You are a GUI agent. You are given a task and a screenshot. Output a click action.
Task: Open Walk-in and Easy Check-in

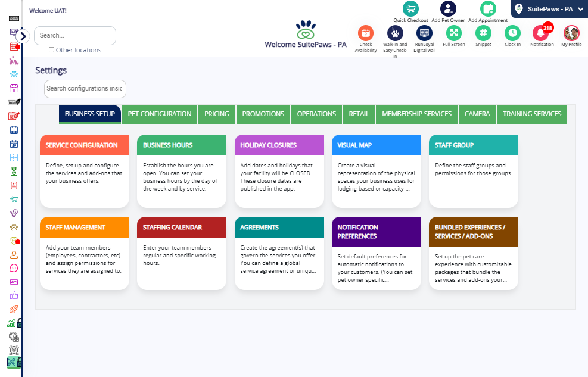[x=395, y=33]
